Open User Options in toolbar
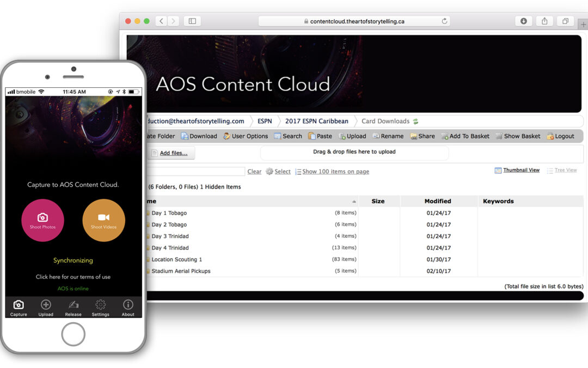The height and width of the screenshot is (368, 588). 246,136
